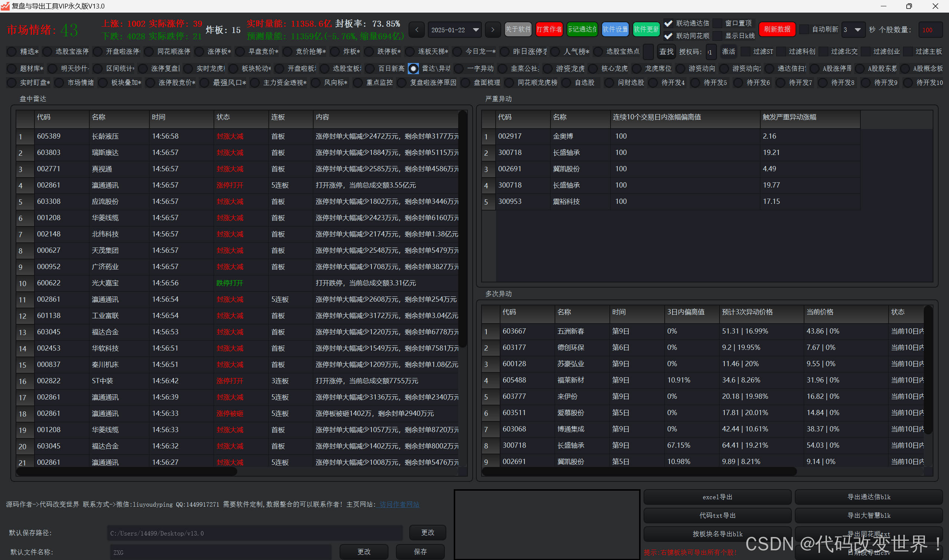Enable the 自动刷新 checkbox

804,29
